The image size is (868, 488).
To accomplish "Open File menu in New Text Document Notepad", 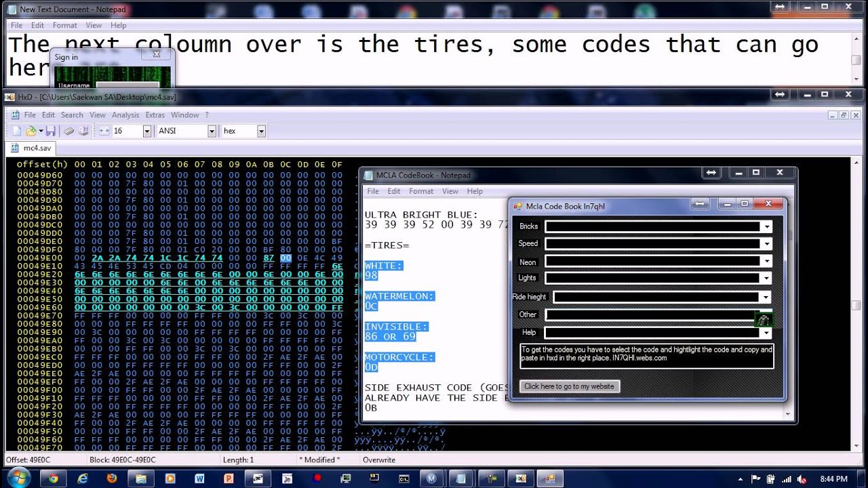I will click(16, 25).
